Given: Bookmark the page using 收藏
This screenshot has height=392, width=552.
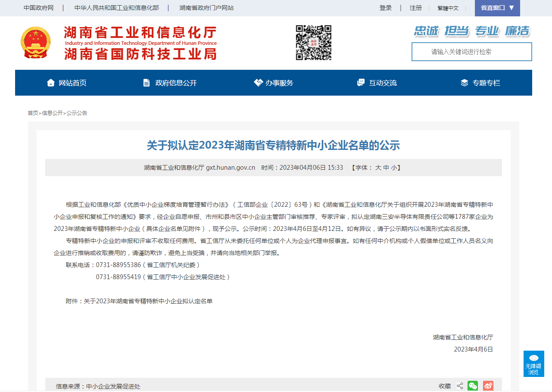Looking at the screenshot, I should [x=444, y=386].
